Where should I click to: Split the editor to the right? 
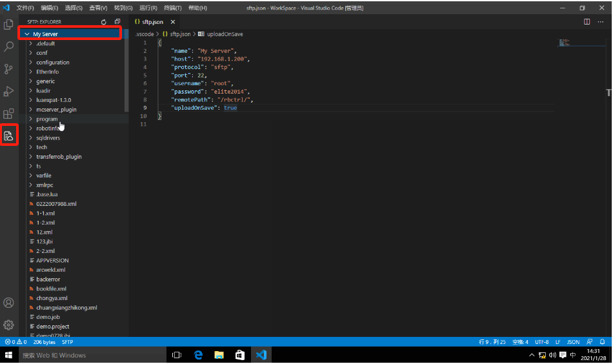(x=587, y=22)
